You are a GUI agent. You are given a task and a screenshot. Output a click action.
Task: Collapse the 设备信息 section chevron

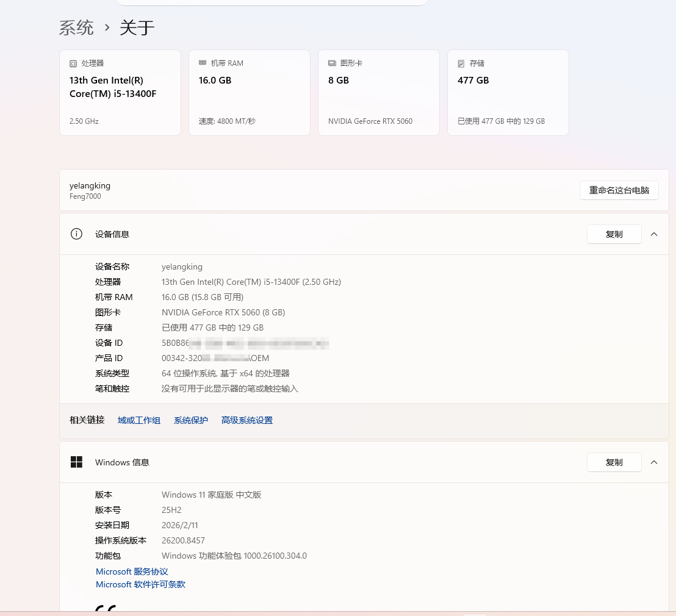point(654,234)
